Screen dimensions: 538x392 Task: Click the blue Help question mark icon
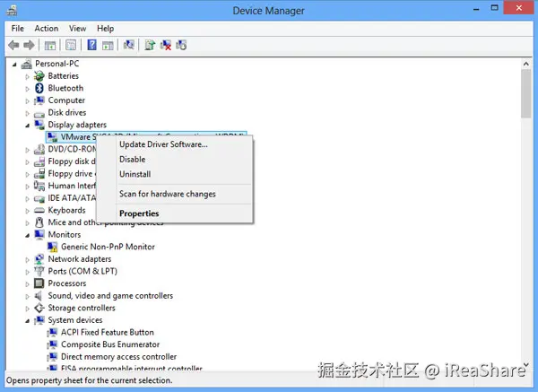[x=91, y=45]
